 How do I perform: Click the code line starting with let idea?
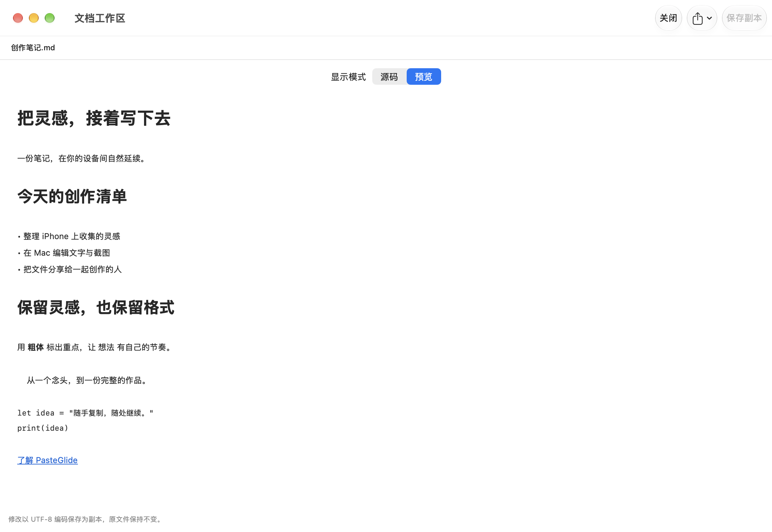point(85,413)
